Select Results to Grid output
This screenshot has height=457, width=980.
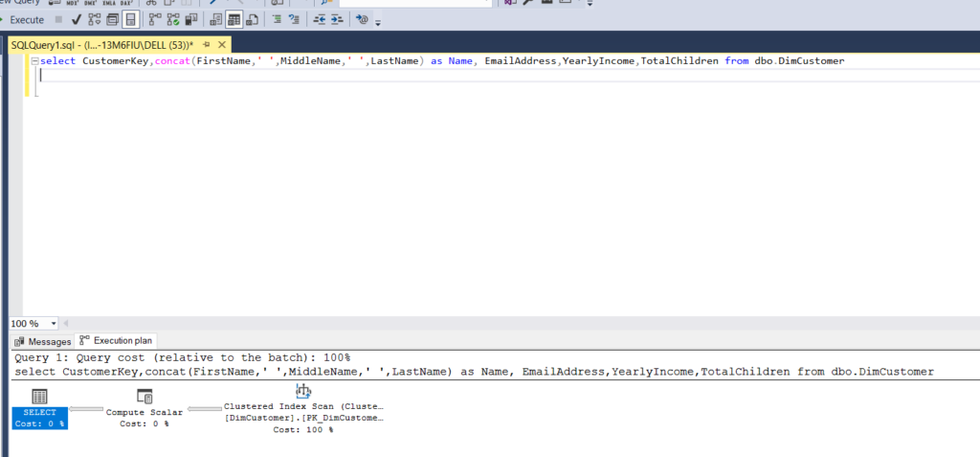coord(234,19)
